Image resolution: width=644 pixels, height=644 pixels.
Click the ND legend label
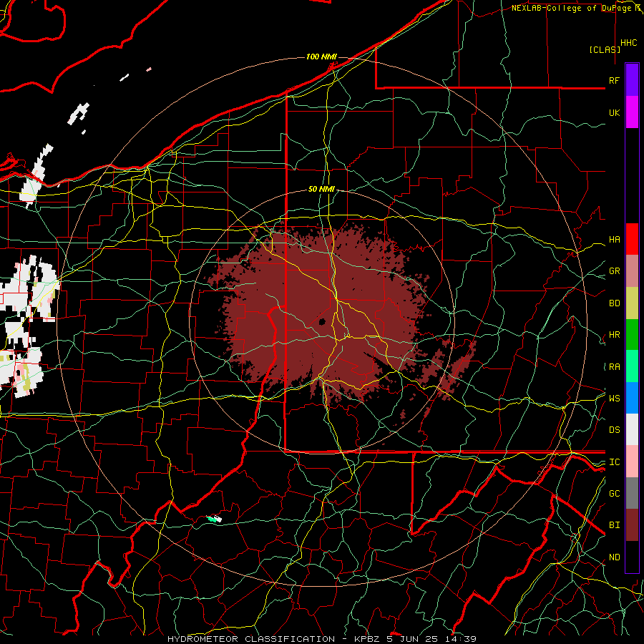(x=614, y=557)
